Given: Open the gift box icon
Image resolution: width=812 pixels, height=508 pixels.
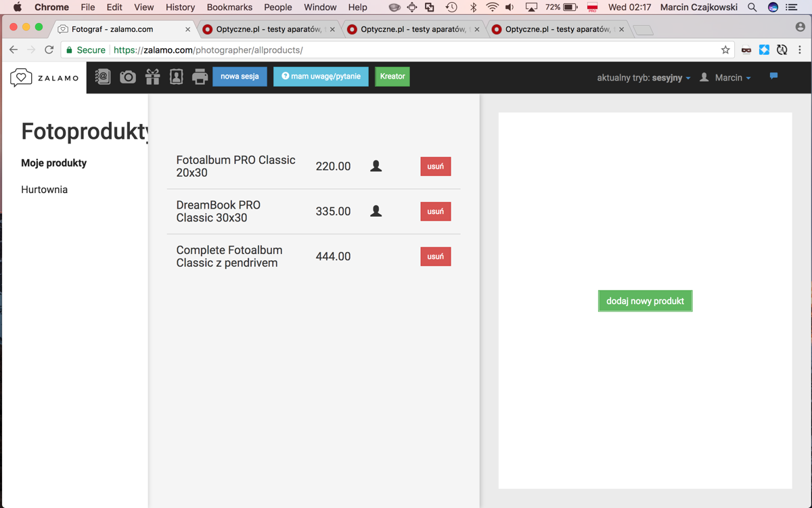Looking at the screenshot, I should [x=153, y=77].
